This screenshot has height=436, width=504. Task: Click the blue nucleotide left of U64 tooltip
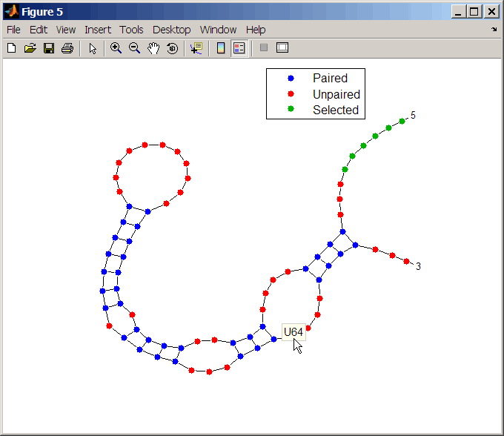tap(273, 339)
